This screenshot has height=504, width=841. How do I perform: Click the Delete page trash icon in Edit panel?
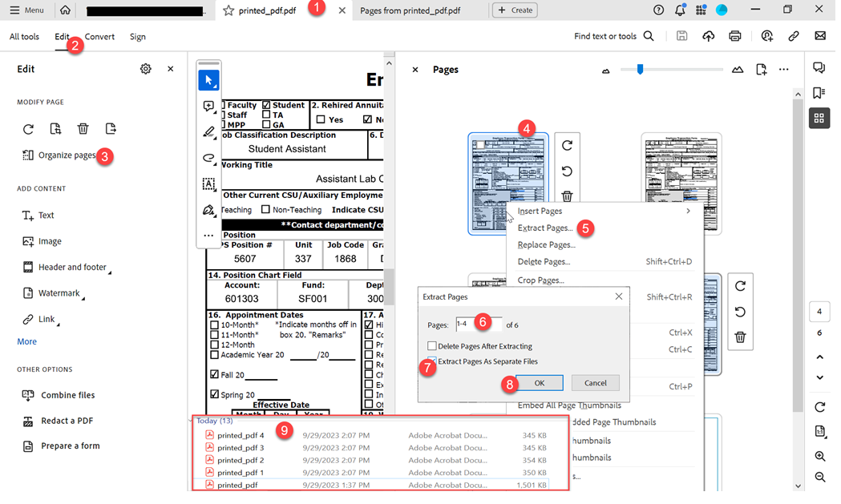click(83, 129)
